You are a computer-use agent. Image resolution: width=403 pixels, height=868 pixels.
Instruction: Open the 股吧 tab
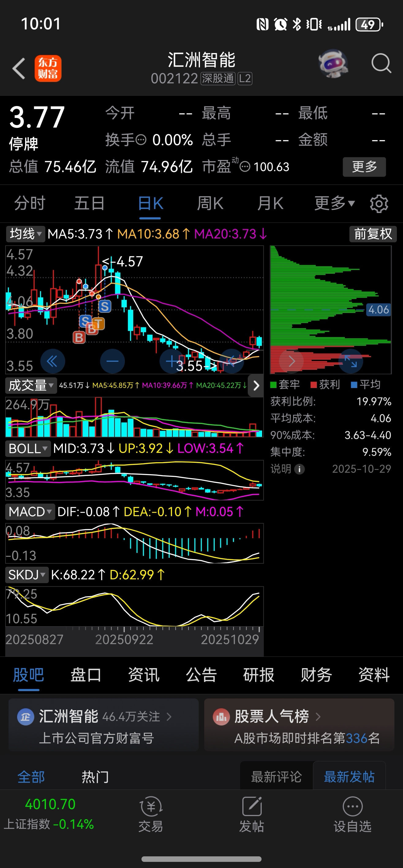click(x=28, y=675)
